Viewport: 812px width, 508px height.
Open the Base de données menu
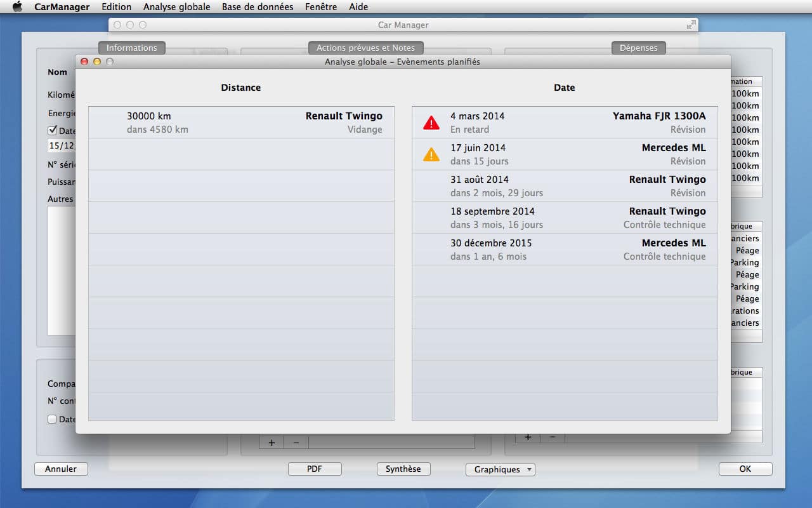click(x=258, y=7)
